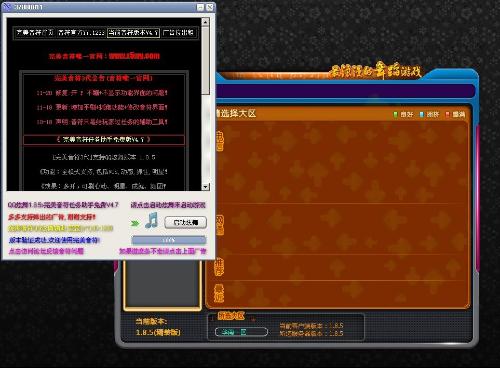
Task: Click the magenta forum feedback link
Action: click(46, 251)
